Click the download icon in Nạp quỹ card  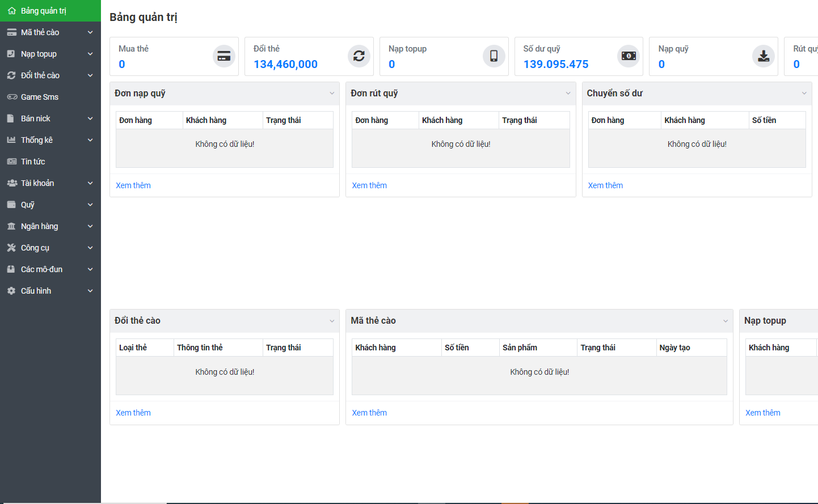764,56
